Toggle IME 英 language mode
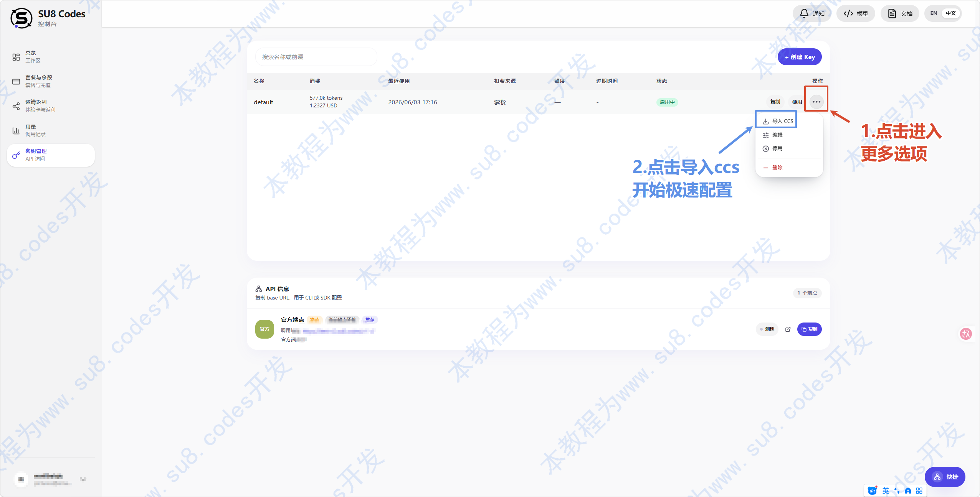Image resolution: width=980 pixels, height=497 pixels. point(886,490)
